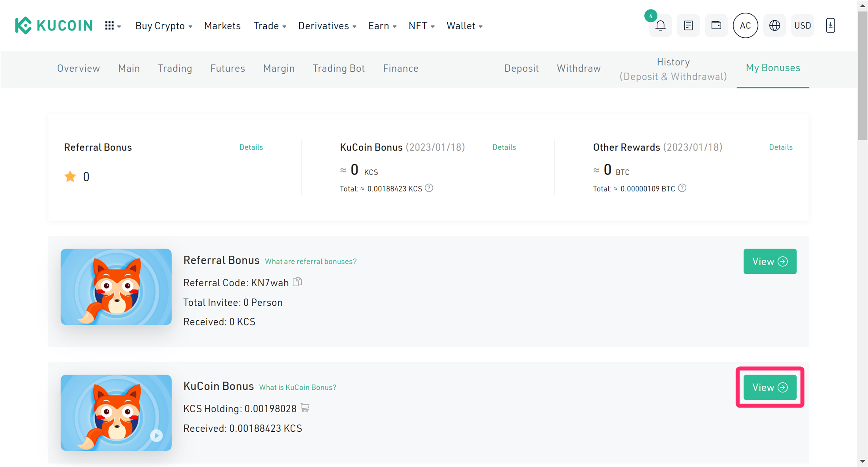
Task: Open the apps grid menu icon
Action: coord(113,26)
